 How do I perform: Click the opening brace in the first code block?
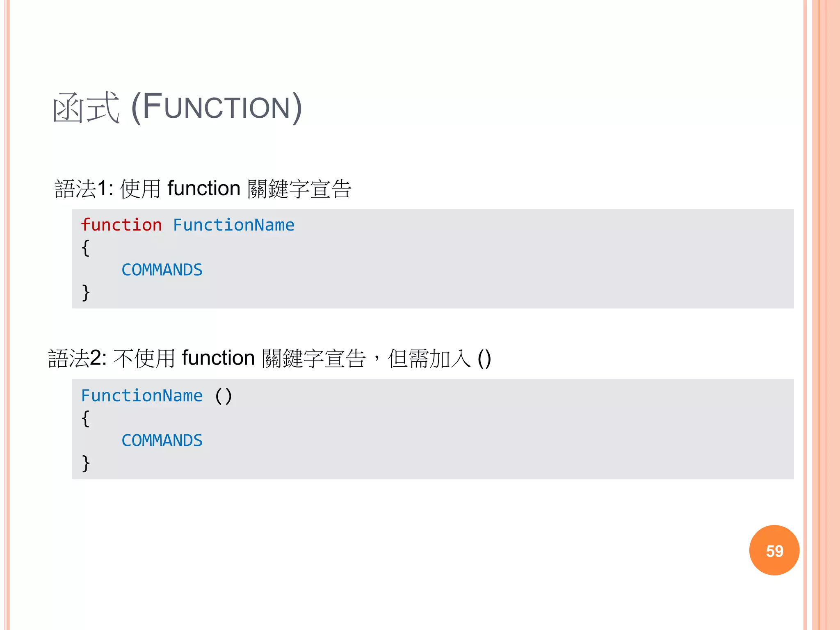[85, 248]
